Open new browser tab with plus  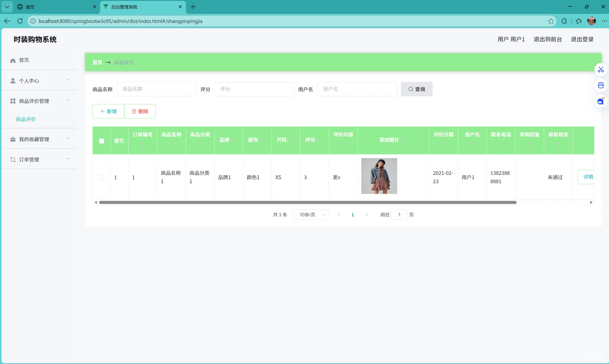click(193, 7)
